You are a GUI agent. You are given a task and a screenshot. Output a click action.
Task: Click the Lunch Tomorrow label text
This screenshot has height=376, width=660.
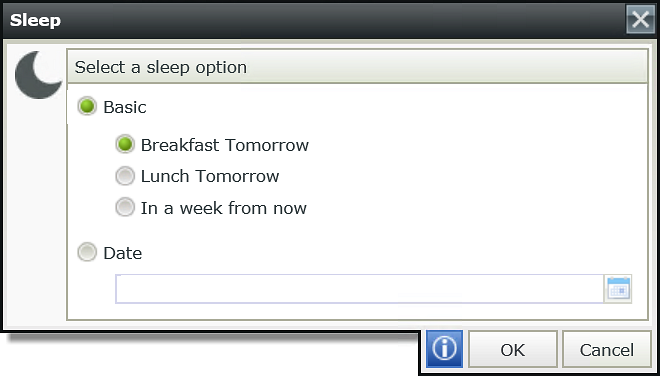(x=210, y=176)
